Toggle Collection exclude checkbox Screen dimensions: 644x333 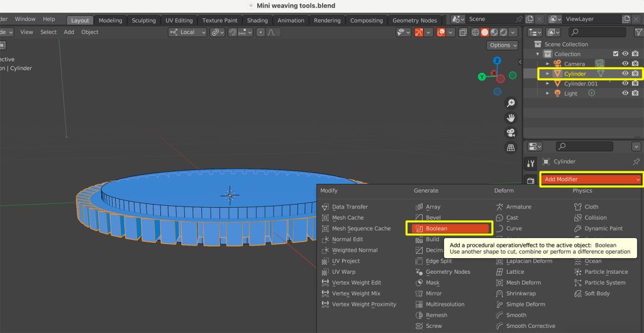[x=615, y=54]
